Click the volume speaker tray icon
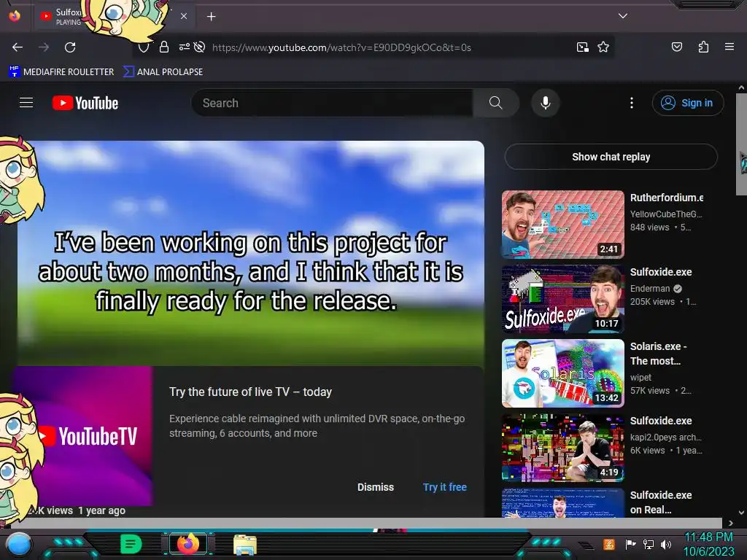The image size is (747, 560). (665, 544)
